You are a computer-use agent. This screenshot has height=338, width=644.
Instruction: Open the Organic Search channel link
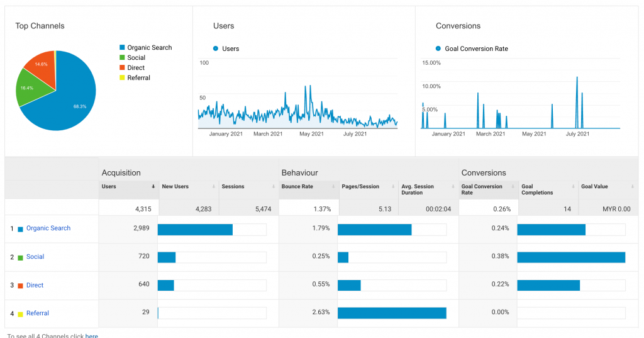(48, 228)
